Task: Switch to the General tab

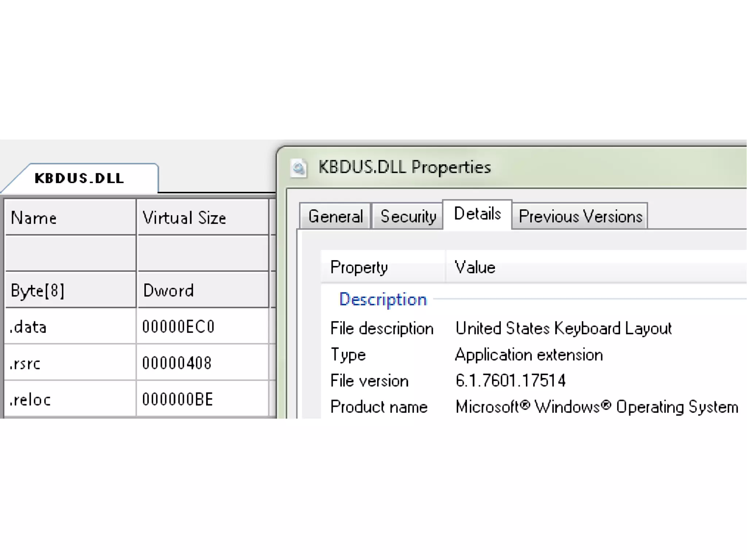Action: [335, 216]
